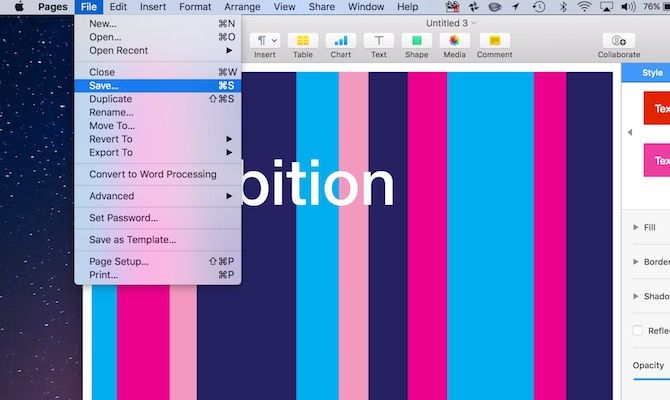Open the Open Recent submenu

[x=158, y=50]
